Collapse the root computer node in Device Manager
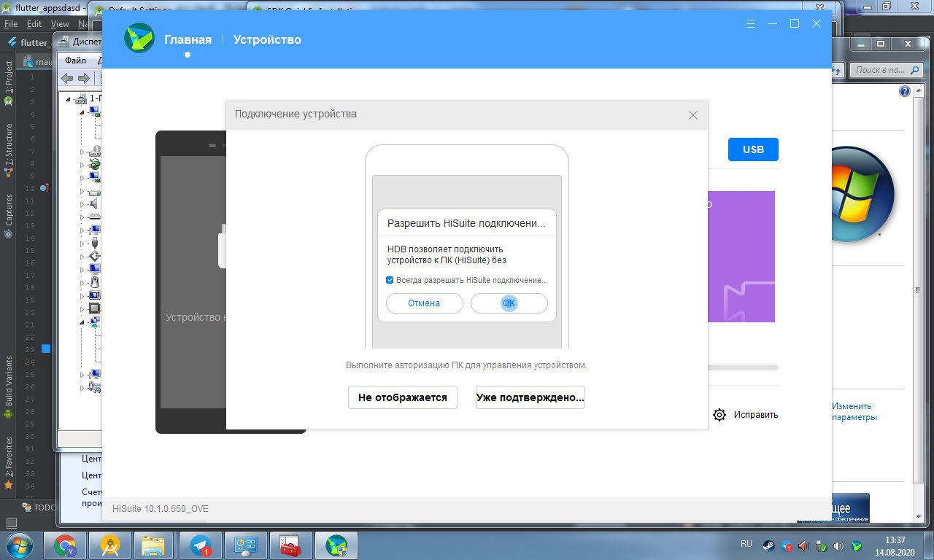This screenshot has width=934, height=560. [x=68, y=98]
